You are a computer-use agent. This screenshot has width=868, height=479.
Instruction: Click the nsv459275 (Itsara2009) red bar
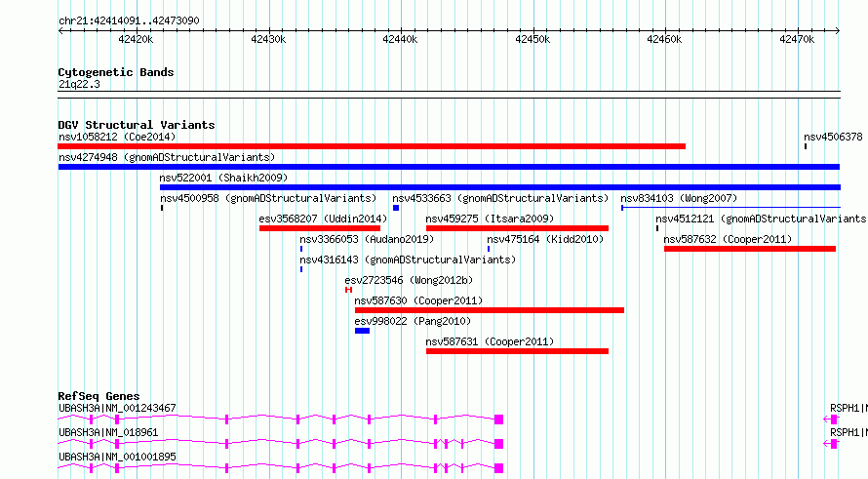pos(517,228)
